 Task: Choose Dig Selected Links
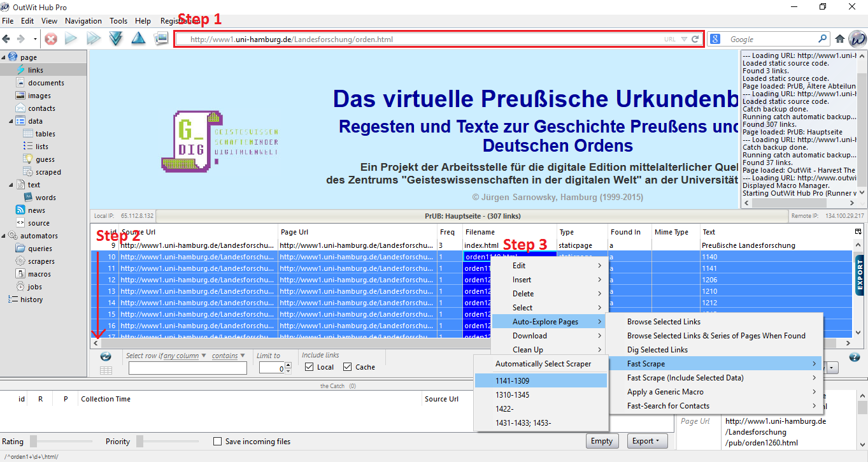pos(714,350)
